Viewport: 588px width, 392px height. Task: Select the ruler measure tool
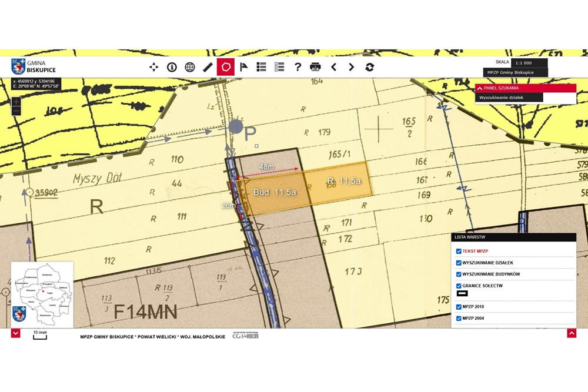click(208, 67)
